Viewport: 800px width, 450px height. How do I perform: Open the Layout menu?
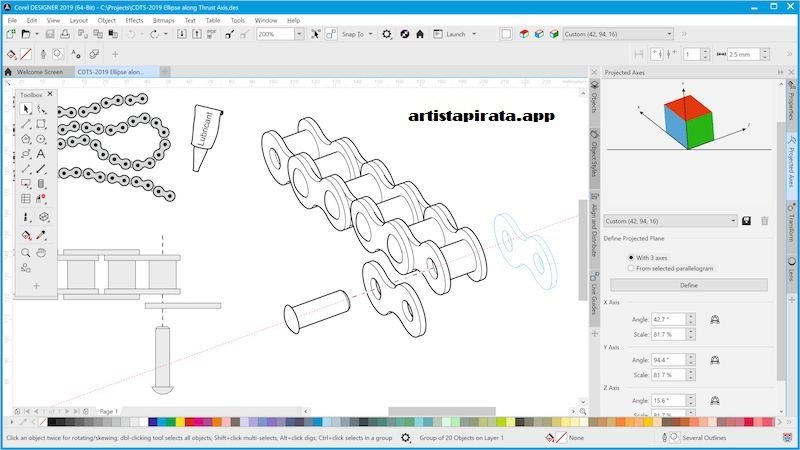[x=79, y=20]
